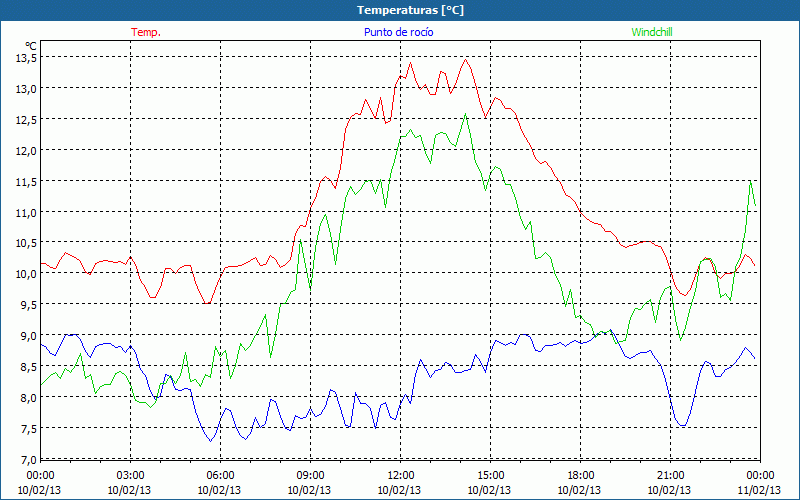Click the 7,5 y-axis value
This screenshot has width=800, height=500.
pyautogui.click(x=29, y=428)
